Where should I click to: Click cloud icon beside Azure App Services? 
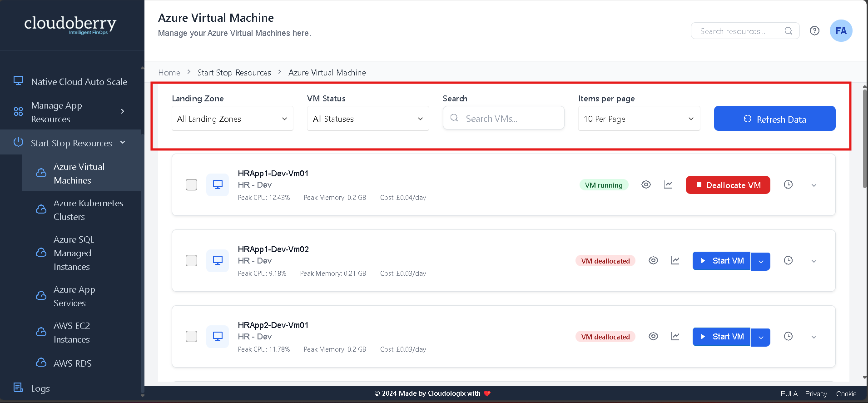(x=41, y=296)
